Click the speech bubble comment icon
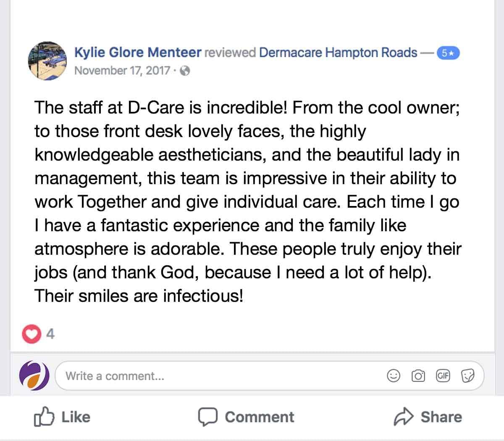The image size is (504, 441). 207,417
